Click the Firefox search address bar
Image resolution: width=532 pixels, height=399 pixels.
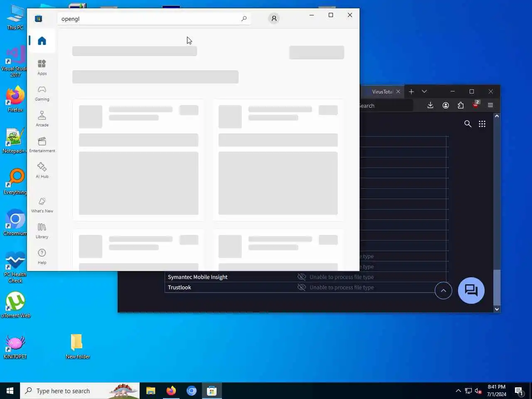387,106
